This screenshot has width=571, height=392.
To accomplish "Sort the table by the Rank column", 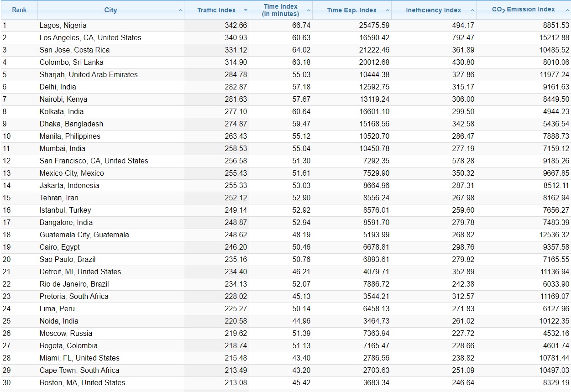I will [19, 10].
